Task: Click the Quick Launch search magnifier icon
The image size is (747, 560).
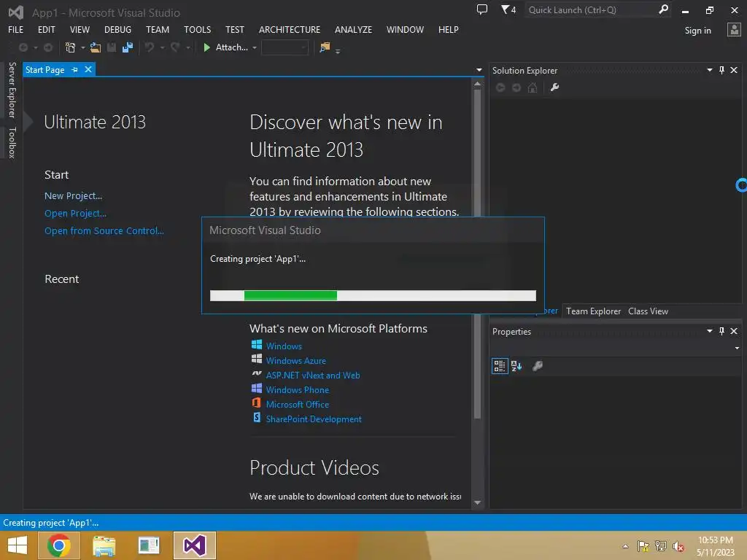Action: click(x=662, y=9)
